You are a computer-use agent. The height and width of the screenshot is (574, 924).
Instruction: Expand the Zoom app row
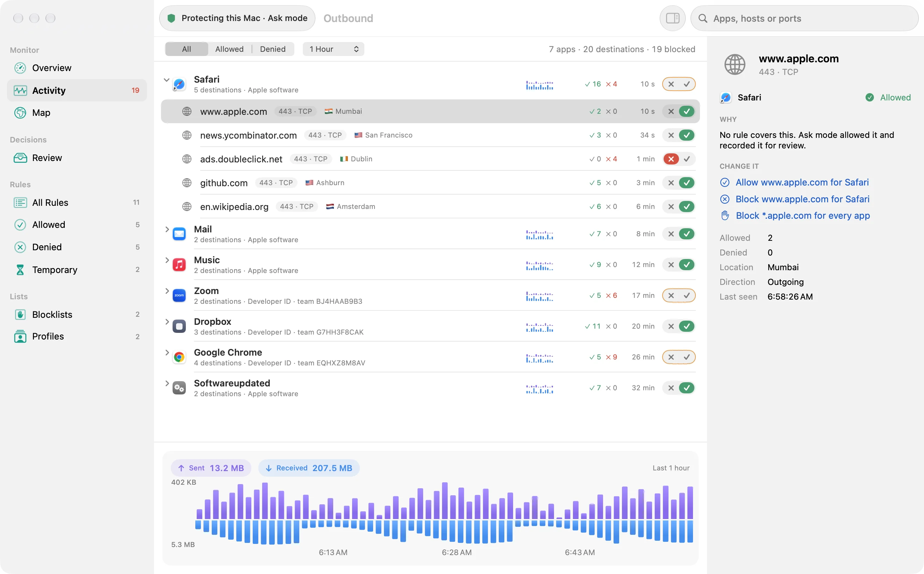point(167,291)
